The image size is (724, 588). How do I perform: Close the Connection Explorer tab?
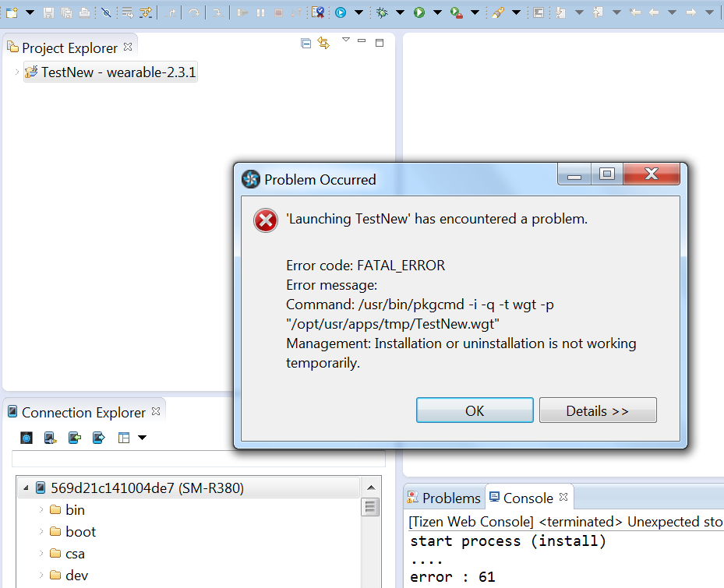coord(156,411)
